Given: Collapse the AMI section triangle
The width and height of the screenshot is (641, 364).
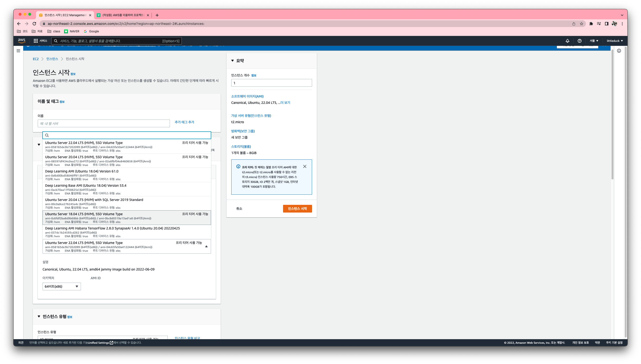Looking at the screenshot, I should [39, 145].
